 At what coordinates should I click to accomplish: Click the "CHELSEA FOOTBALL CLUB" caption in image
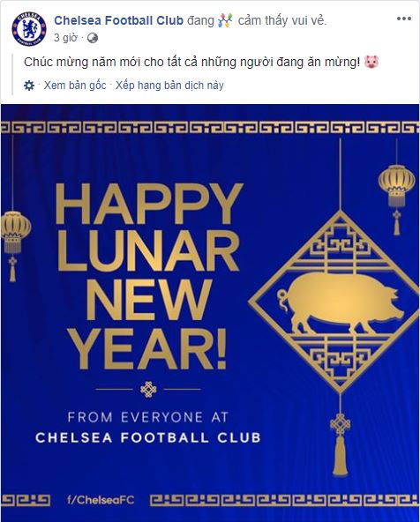click(148, 437)
